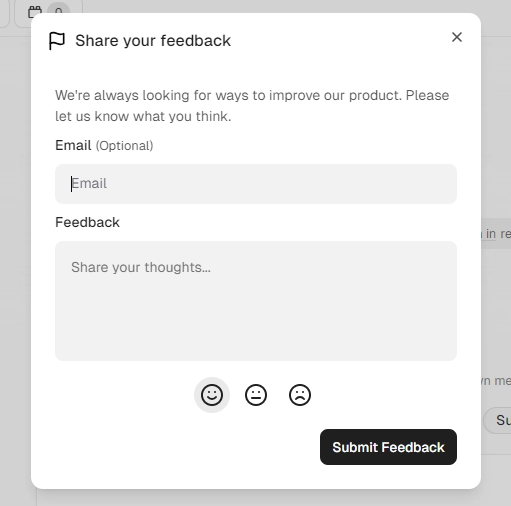
Task: Click the We're always looking description paragraph
Action: [252, 106]
